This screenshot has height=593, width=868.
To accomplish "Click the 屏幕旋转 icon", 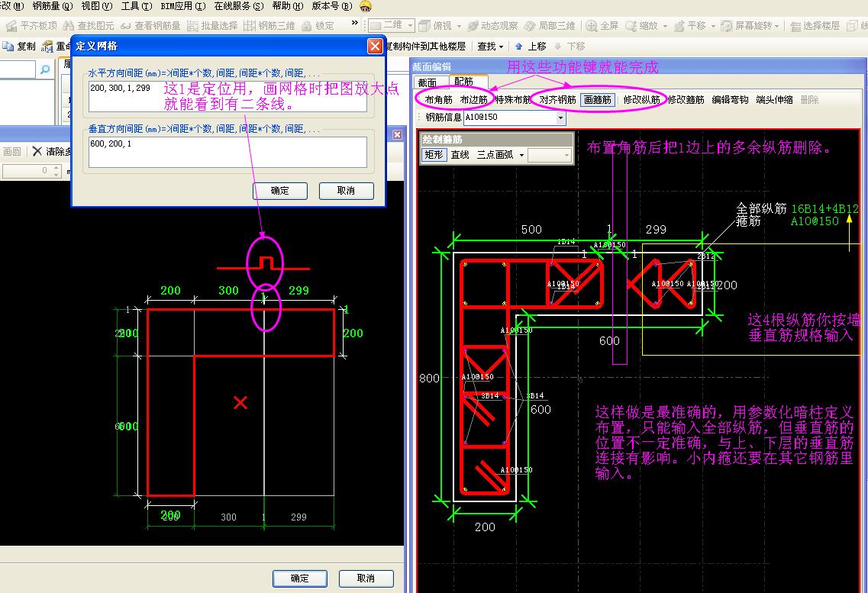I will click(x=726, y=25).
